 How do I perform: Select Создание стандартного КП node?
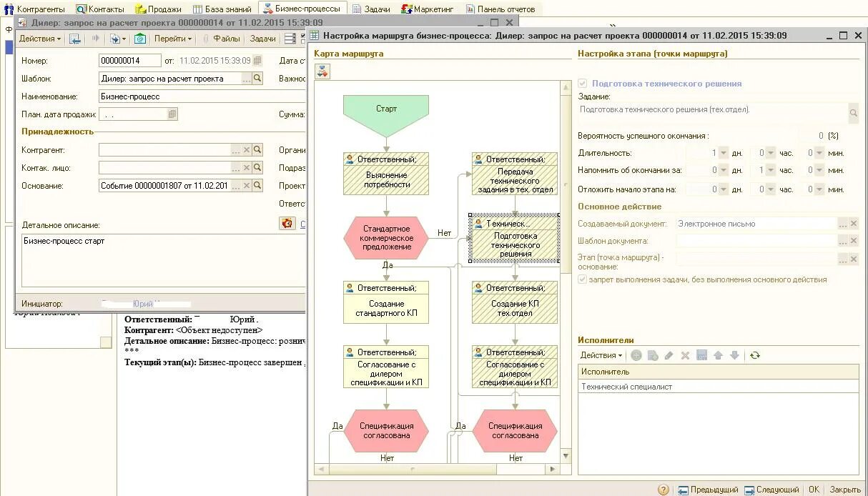coord(386,302)
